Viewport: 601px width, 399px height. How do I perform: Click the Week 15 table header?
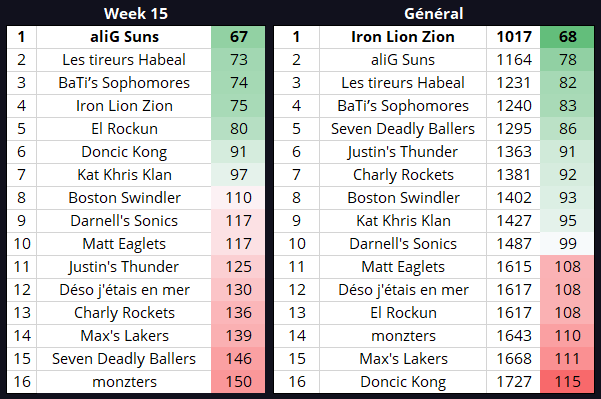(x=136, y=13)
